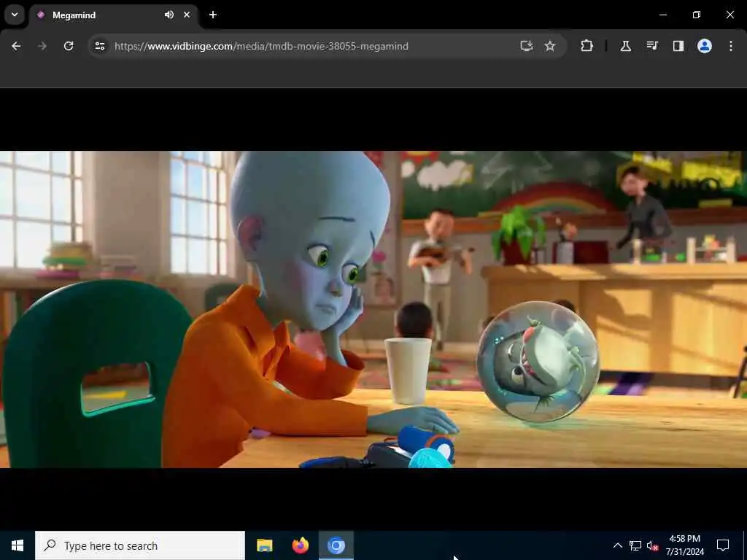Image resolution: width=747 pixels, height=560 pixels.
Task: Close the Megamind tab
Action: tap(187, 15)
